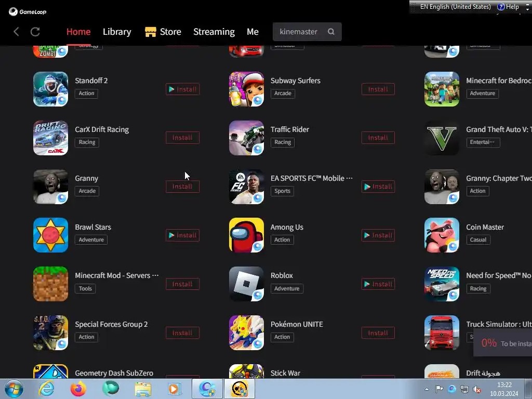Show hidden tray icons arrow
Screen dimensions: 532x399
pos(427,389)
